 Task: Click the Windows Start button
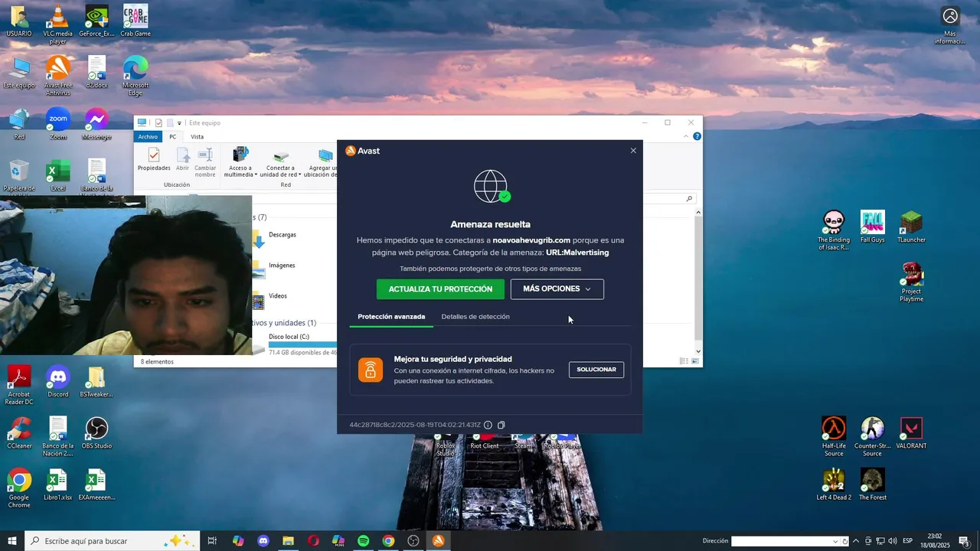coord(12,541)
